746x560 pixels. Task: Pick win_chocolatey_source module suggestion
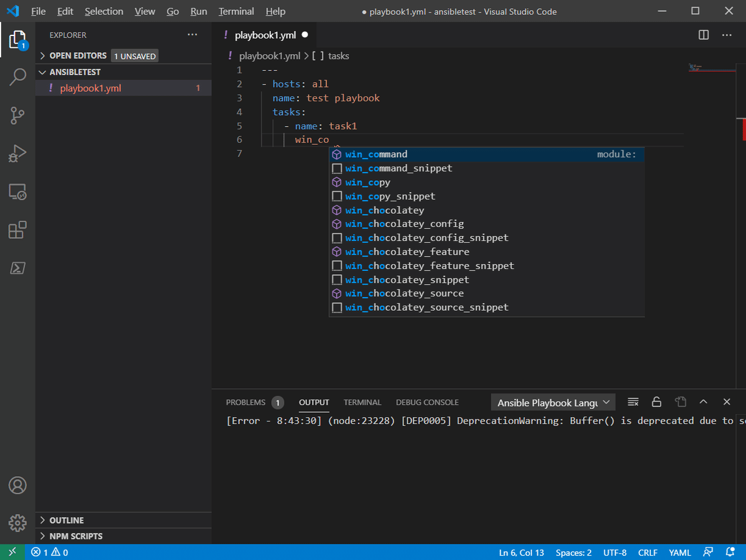[486, 293]
